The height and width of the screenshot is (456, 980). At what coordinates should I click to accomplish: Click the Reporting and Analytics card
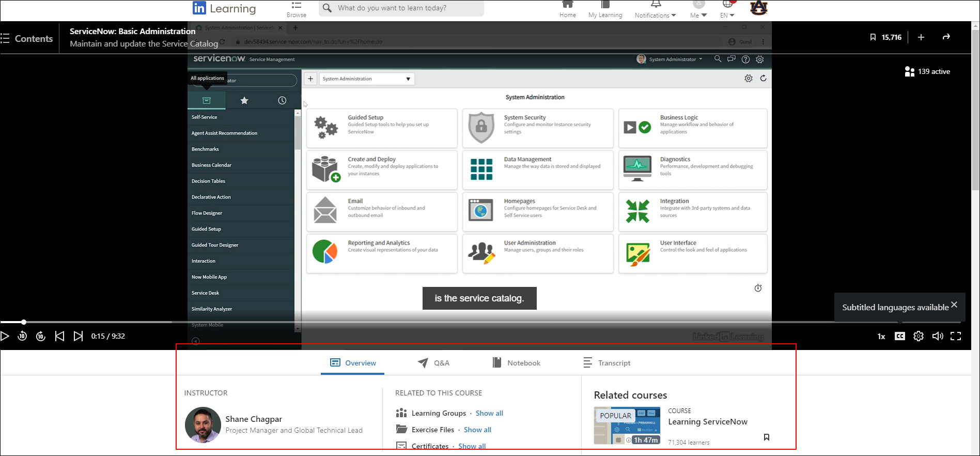pyautogui.click(x=382, y=254)
